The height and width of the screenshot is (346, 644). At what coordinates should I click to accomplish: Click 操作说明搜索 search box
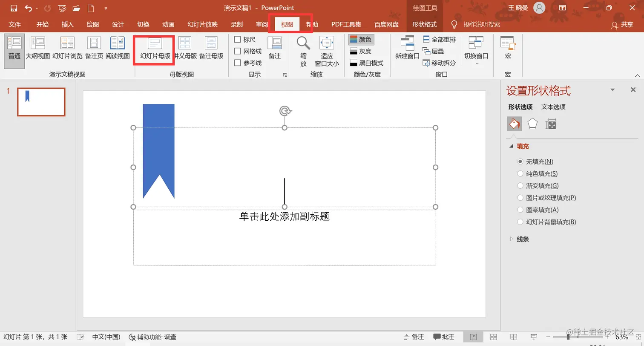tap(482, 24)
